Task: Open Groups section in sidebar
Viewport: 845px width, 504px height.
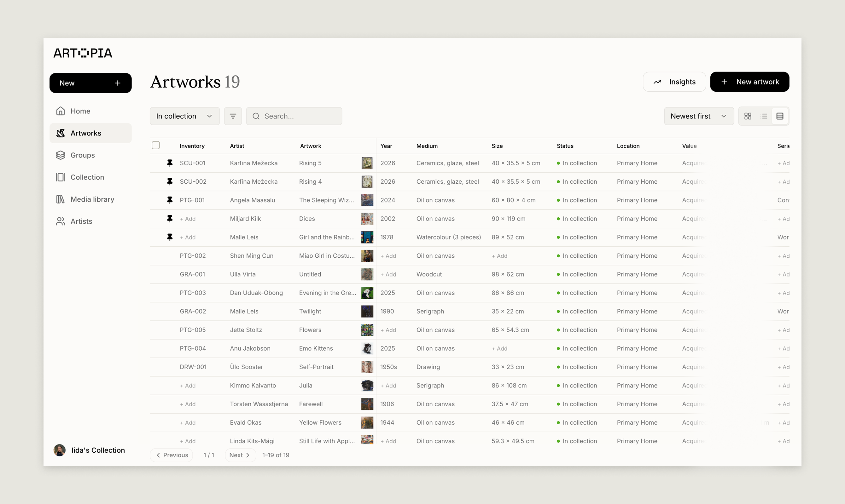Action: tap(90, 155)
